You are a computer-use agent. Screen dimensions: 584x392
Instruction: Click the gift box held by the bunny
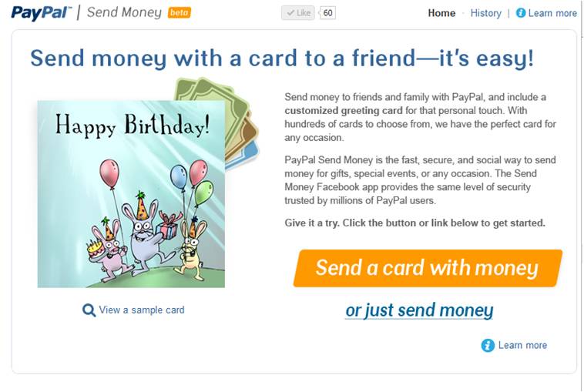click(168, 226)
